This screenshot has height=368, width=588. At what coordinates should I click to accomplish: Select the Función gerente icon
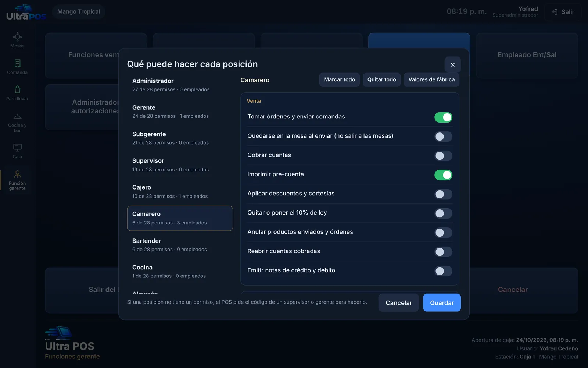click(x=17, y=174)
